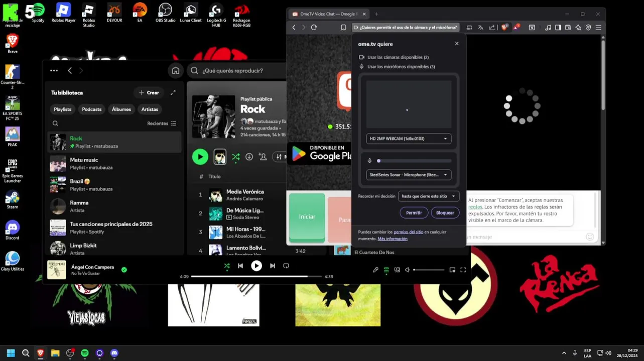Mute Spotify volume speaker icon

[408, 270]
